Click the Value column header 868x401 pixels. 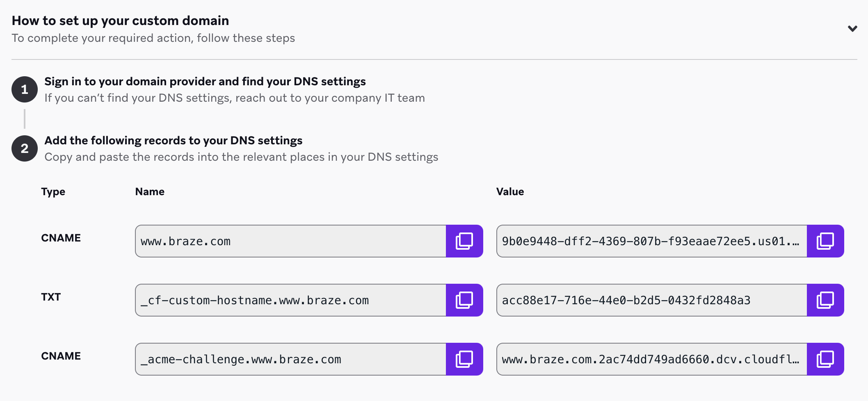click(510, 191)
